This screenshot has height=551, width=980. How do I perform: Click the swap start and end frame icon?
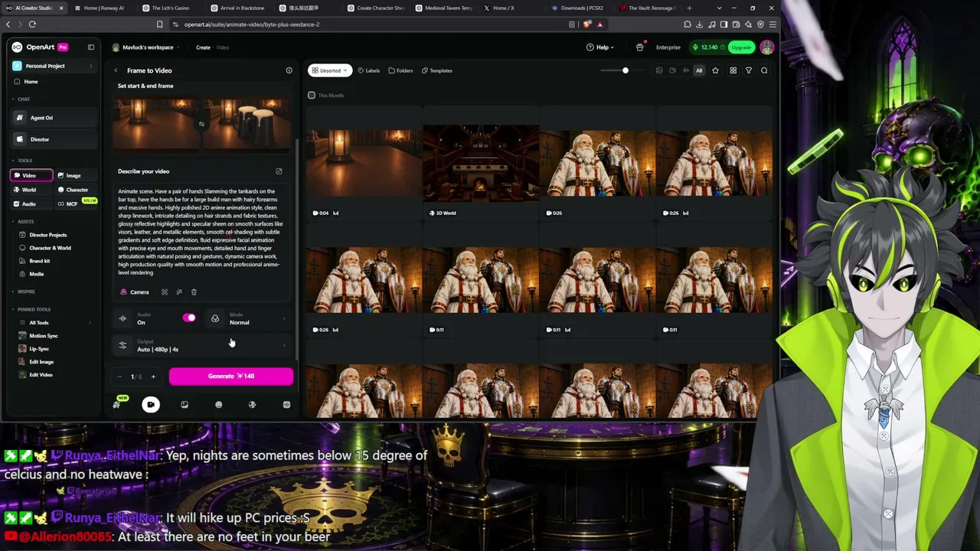201,124
